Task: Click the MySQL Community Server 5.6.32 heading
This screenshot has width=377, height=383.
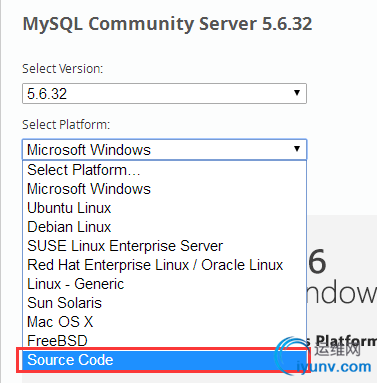Action: [167, 24]
